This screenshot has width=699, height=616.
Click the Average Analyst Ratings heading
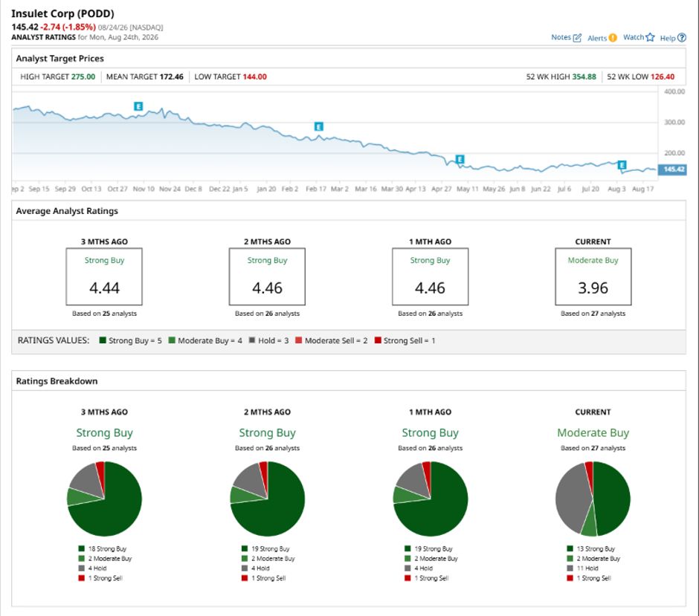pos(67,211)
